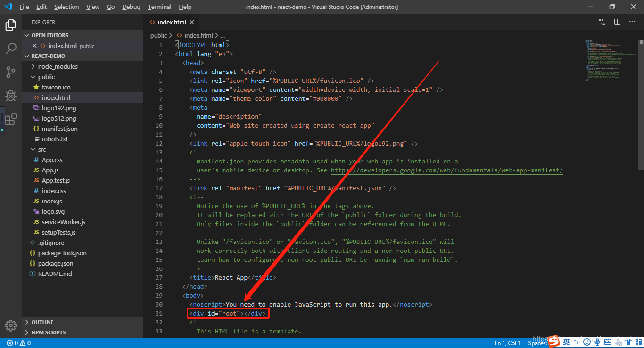The width and height of the screenshot is (644, 348).
Task: Open the Debug menu
Action: coord(131,7)
